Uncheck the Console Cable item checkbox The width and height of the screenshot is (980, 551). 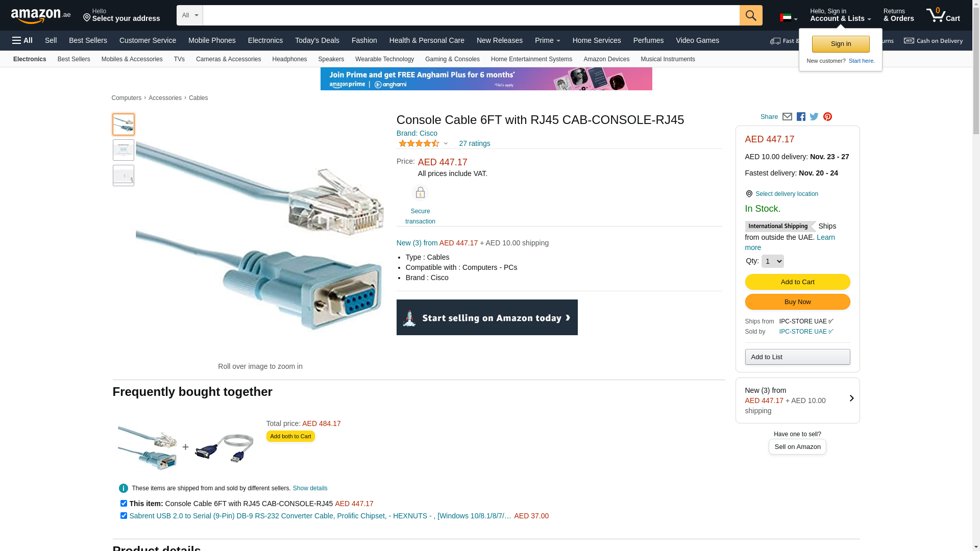tap(124, 504)
